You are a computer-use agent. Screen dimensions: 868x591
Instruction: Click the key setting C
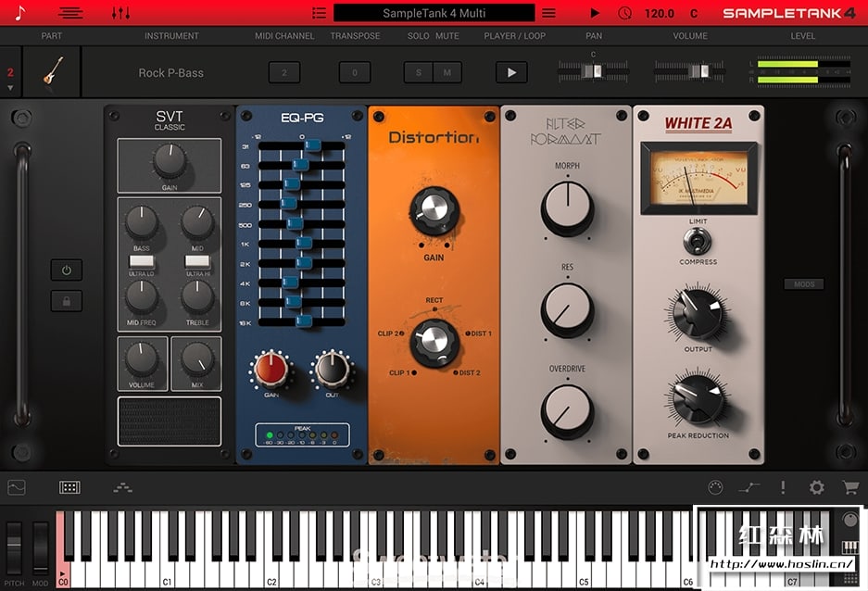694,13
